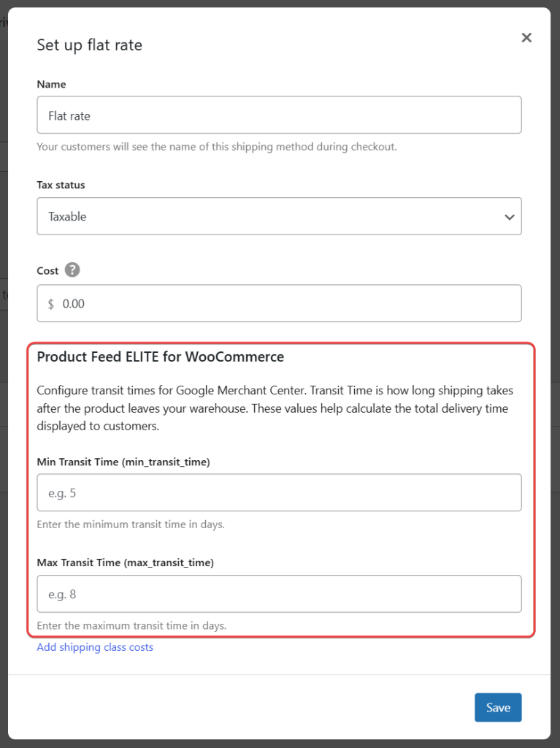Select the Set up flat rate title
Image resolution: width=560 pixels, height=748 pixels.
89,45
